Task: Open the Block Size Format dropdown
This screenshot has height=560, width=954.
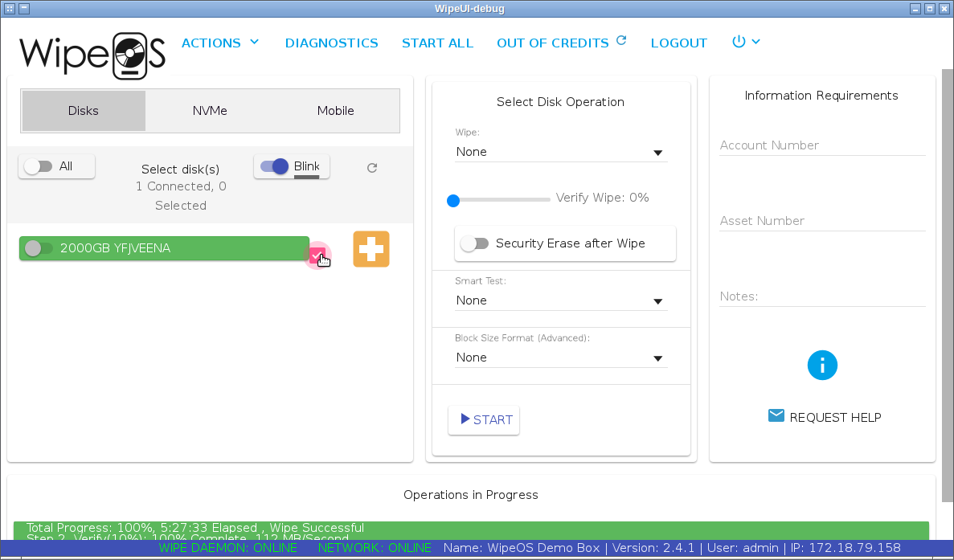Action: [x=561, y=358]
